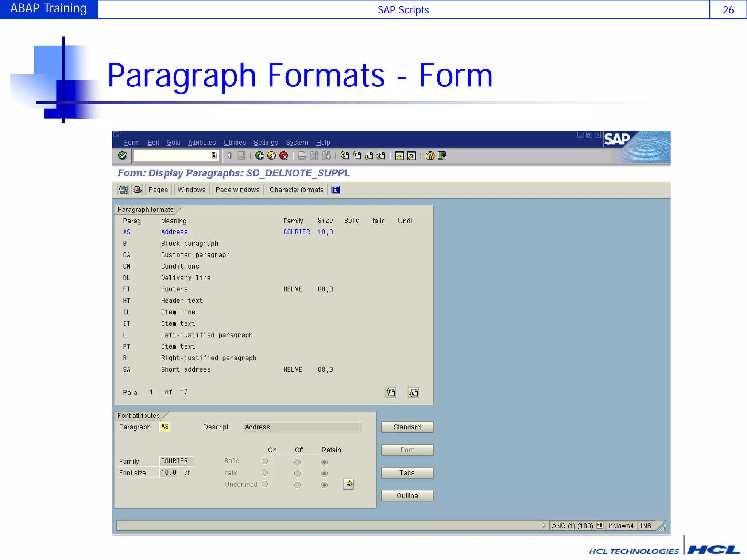Open the system info selector in status bar
The height and width of the screenshot is (560, 747).
click(x=600, y=525)
